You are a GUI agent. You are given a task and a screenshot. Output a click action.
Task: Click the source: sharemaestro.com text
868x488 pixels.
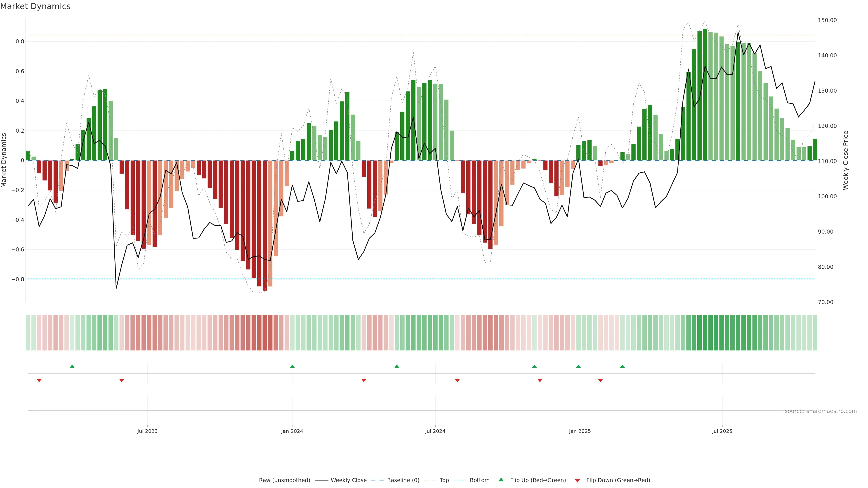(x=821, y=411)
